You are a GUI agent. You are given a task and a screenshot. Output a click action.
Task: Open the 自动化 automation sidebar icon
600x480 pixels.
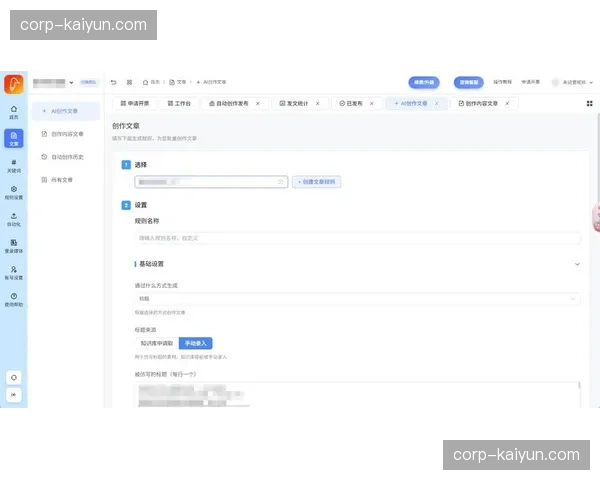[14, 220]
